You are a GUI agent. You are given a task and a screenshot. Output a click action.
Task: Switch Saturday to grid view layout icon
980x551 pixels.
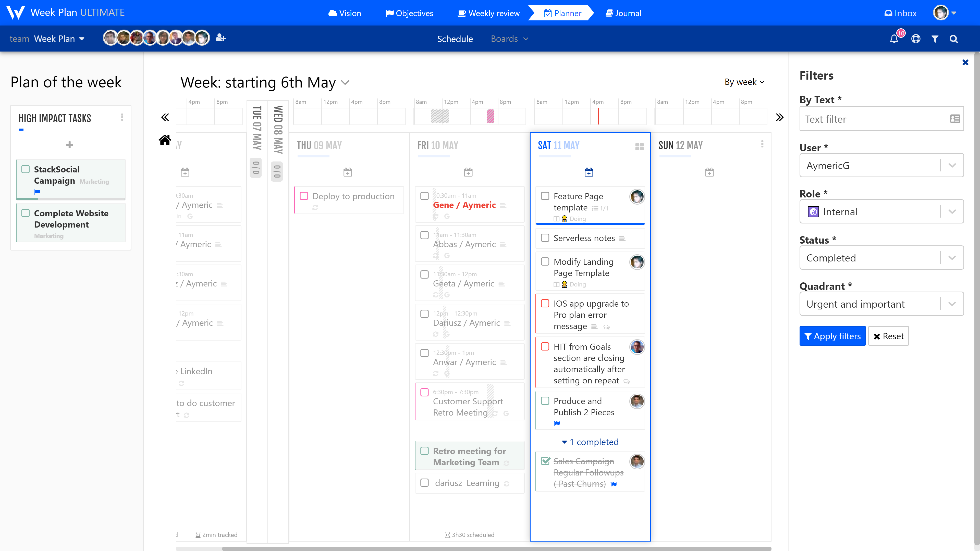point(639,146)
